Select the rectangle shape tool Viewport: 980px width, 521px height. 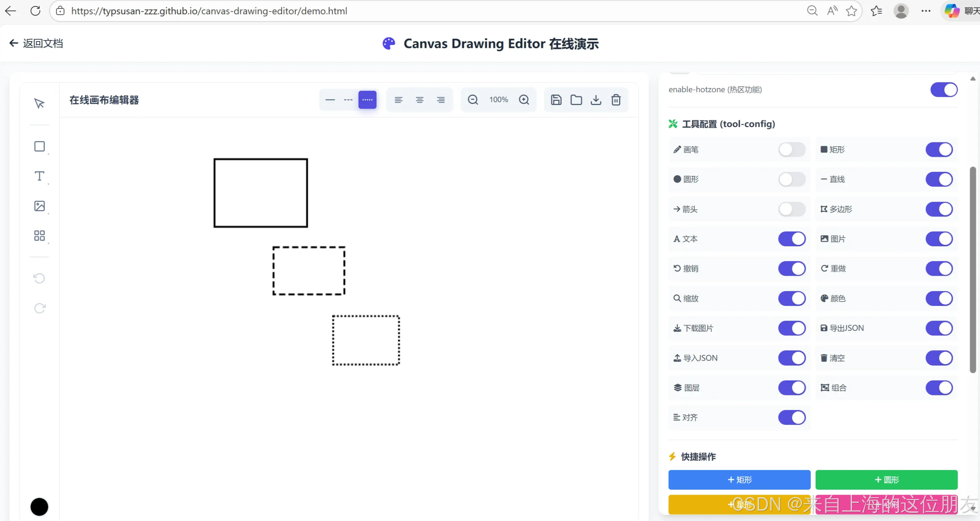pyautogui.click(x=39, y=147)
